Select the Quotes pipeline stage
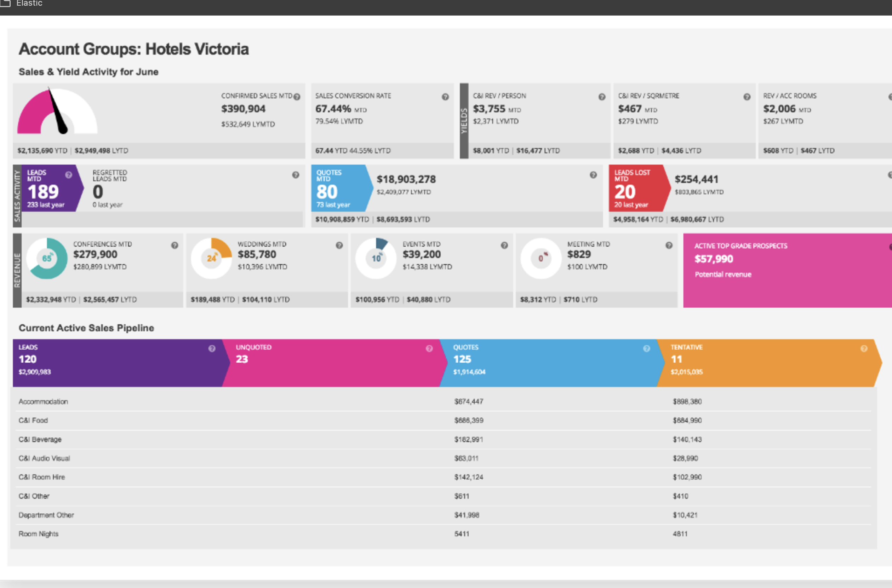892x588 pixels. pyautogui.click(x=544, y=362)
